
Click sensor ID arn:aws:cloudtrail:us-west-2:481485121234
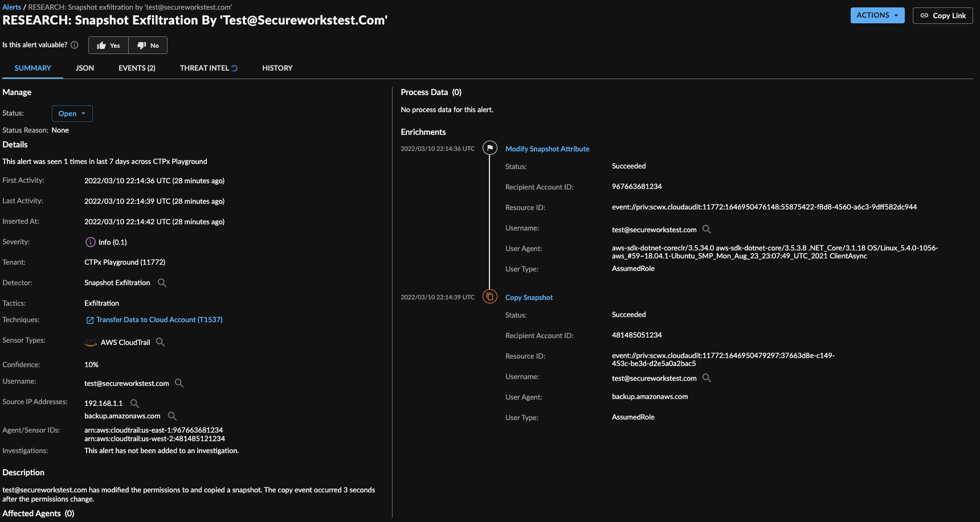pyautogui.click(x=154, y=439)
